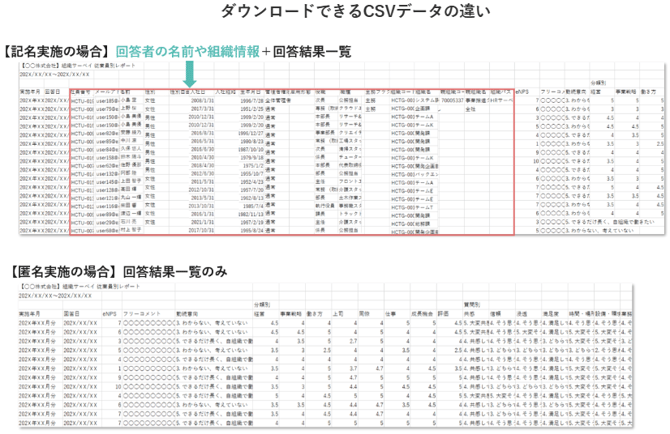Viewport: 670px width, 434px height.
Task: Select the 【記名実施の場合】 heading
Action: (56, 52)
